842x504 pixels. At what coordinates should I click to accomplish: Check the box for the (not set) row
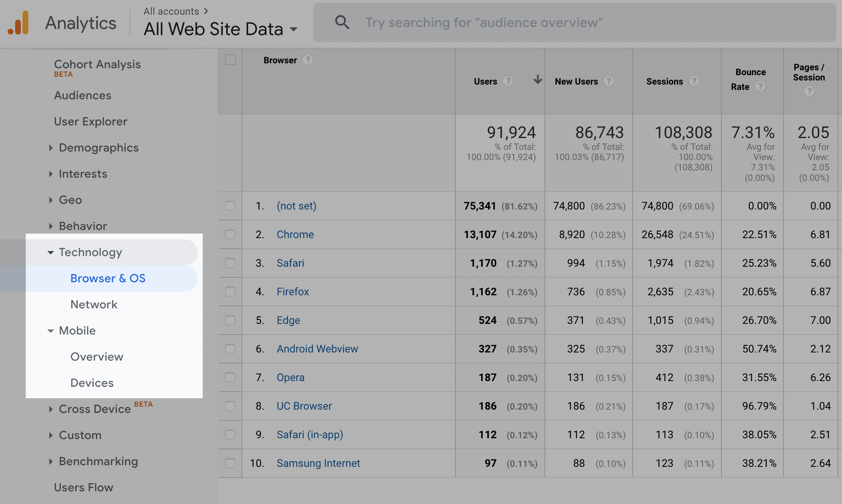click(230, 206)
